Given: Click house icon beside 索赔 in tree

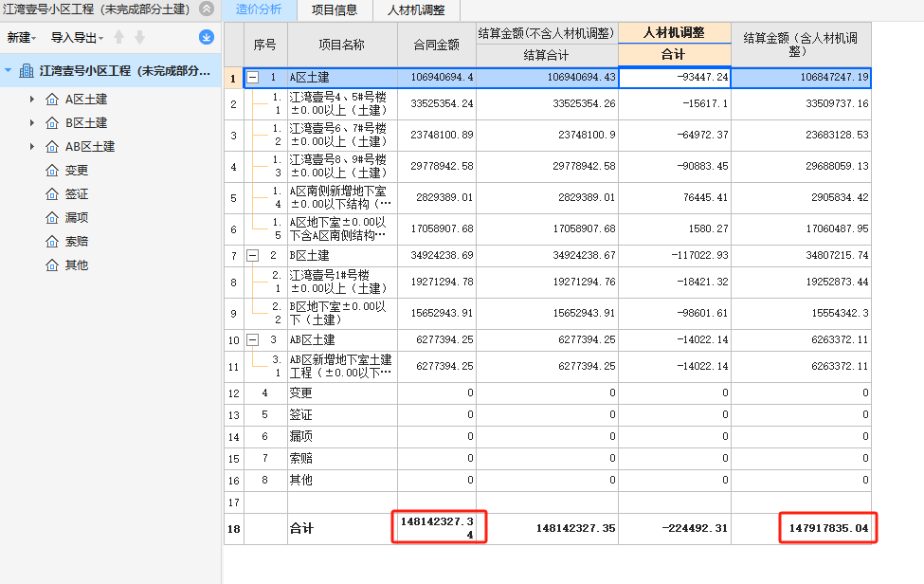Looking at the screenshot, I should 52,241.
